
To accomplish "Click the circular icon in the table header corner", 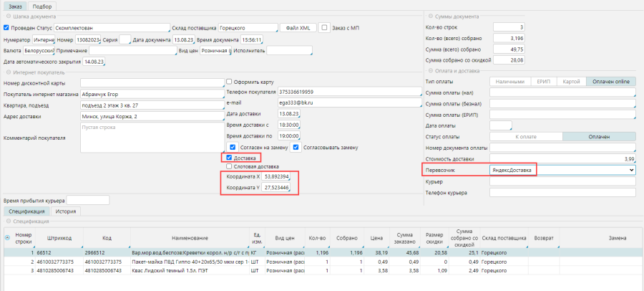I will coord(7,239).
